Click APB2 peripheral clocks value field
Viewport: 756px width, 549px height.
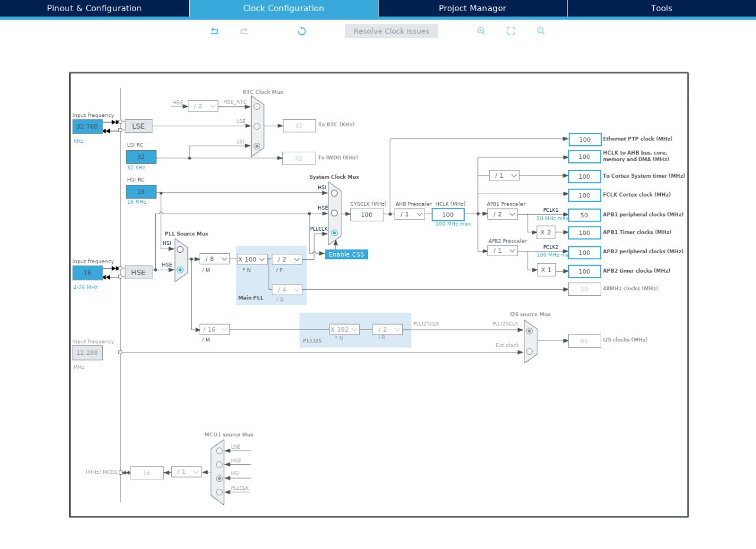(x=585, y=253)
